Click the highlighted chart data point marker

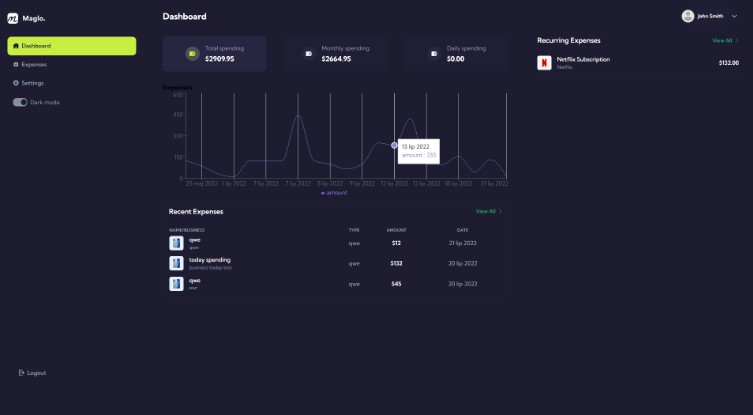tap(394, 146)
